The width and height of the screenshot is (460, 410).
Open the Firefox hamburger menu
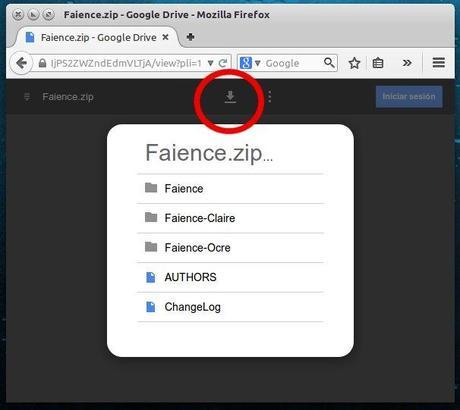[x=438, y=62]
